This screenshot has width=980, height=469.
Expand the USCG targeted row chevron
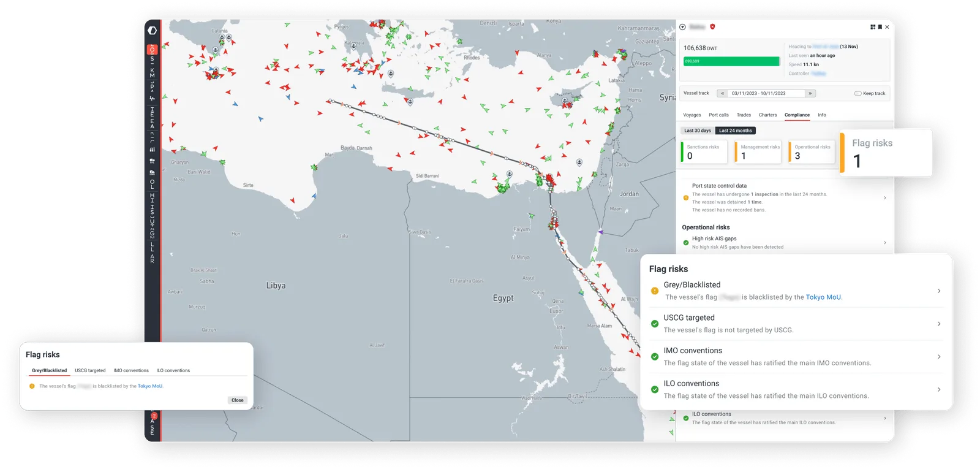[x=939, y=324]
